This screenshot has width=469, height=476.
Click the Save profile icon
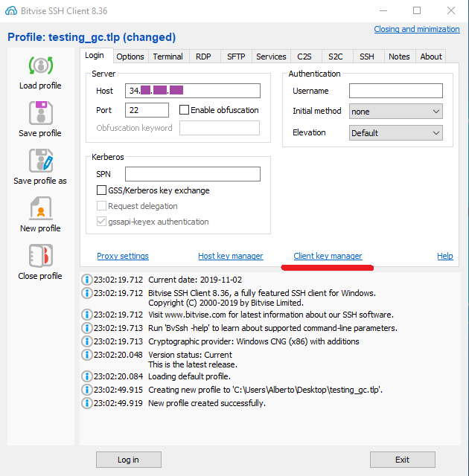pyautogui.click(x=41, y=113)
